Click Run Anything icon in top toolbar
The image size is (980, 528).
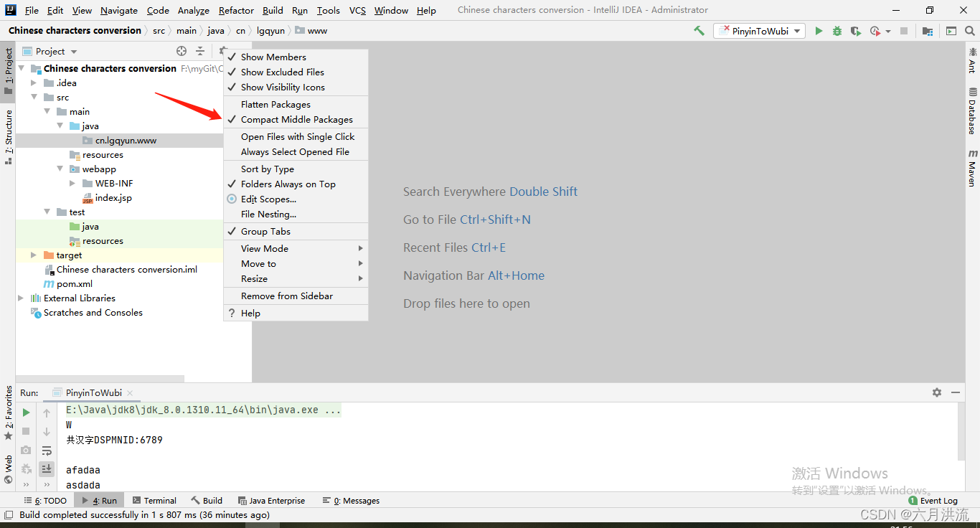(x=951, y=31)
